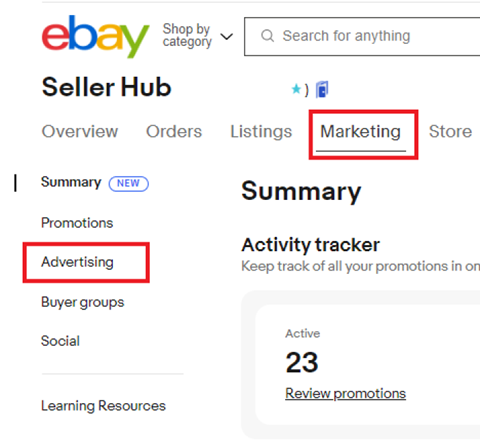Open Promotions in the sidebar

[x=77, y=223]
